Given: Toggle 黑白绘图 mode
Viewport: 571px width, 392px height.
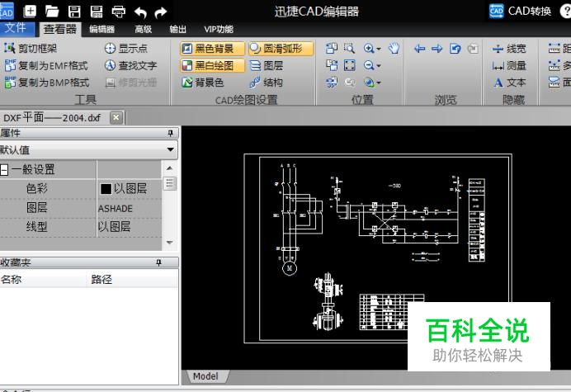Looking at the screenshot, I should click(x=212, y=65).
